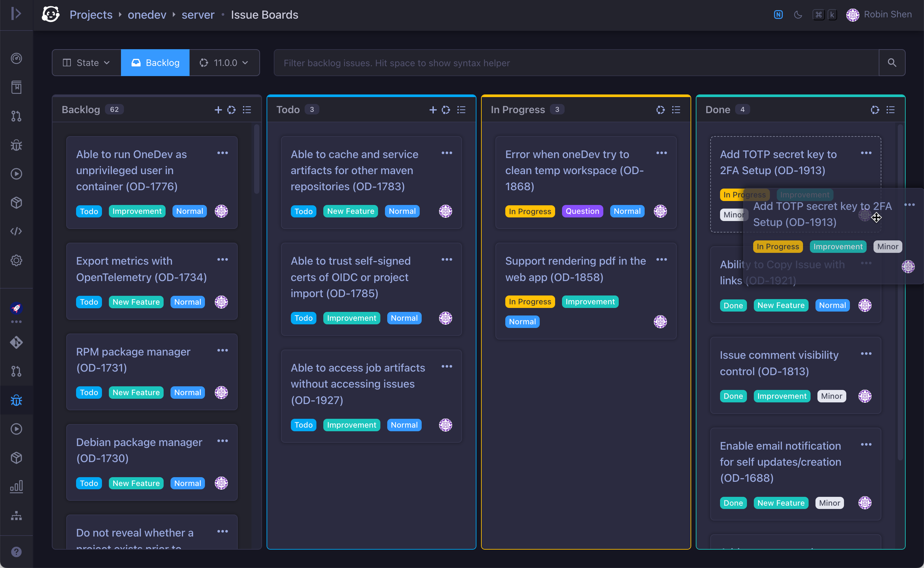
Task: Toggle dark mode with the moon icon
Action: point(798,15)
